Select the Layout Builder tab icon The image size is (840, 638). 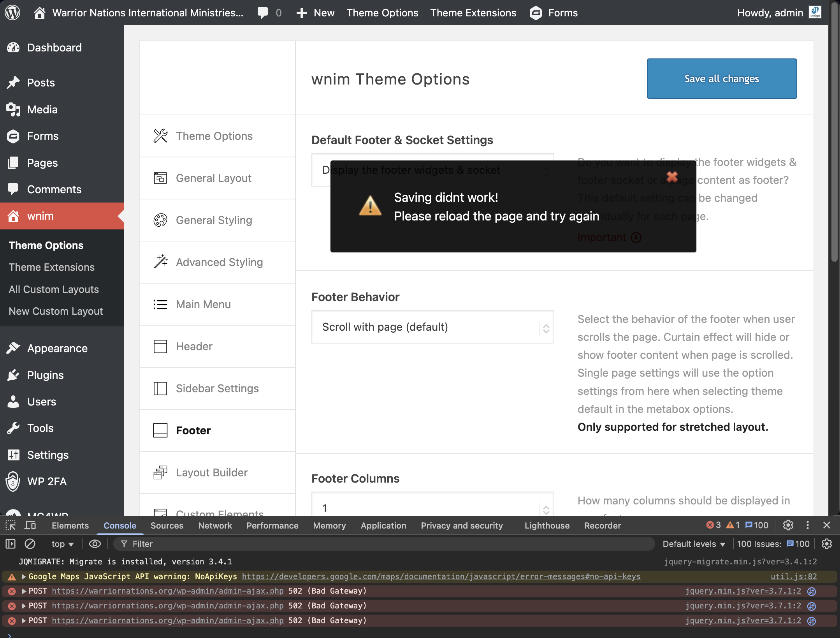tap(160, 472)
